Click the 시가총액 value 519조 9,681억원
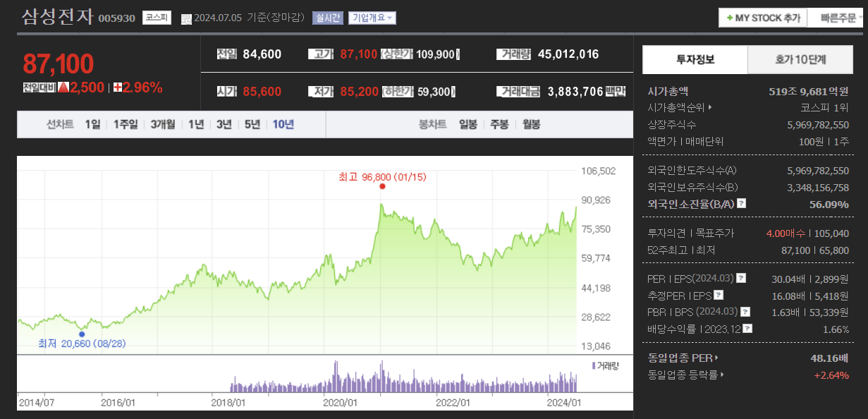This screenshot has width=868, height=419. coord(809,91)
